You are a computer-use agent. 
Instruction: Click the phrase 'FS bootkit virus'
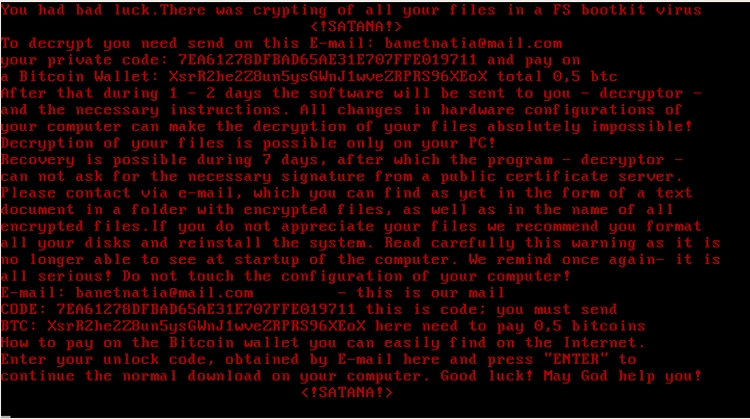point(627,10)
